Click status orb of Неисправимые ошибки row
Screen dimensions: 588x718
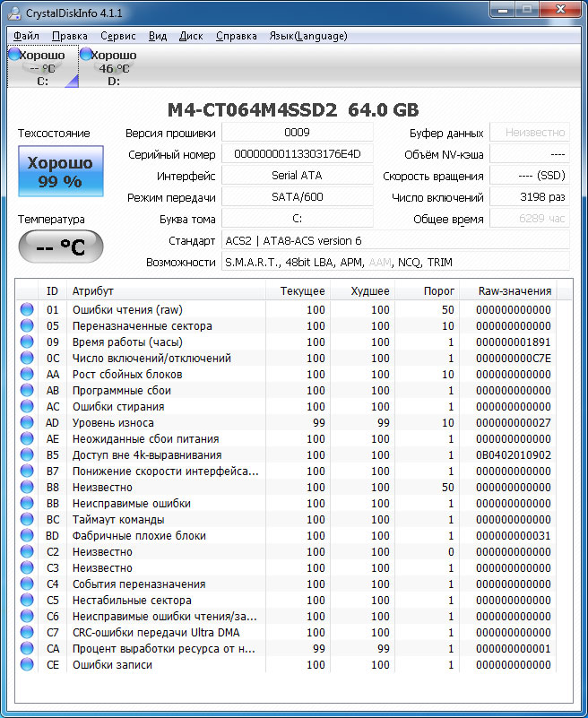click(27, 503)
